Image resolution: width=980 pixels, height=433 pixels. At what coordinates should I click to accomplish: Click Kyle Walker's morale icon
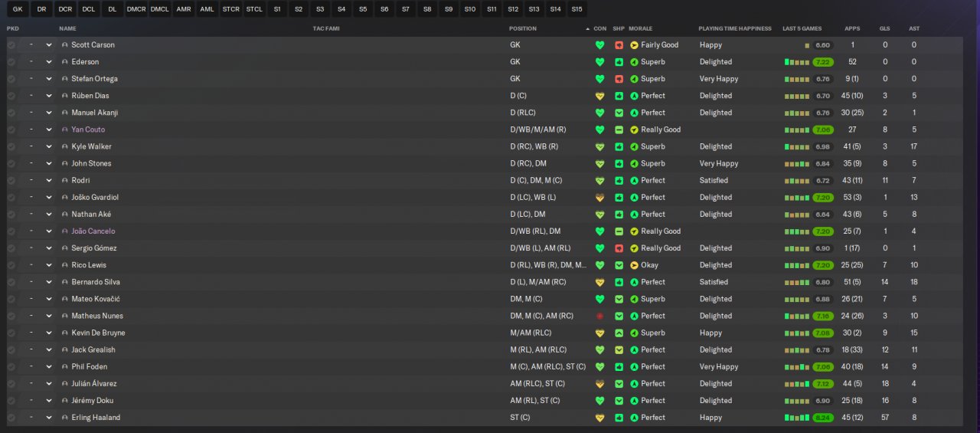pyautogui.click(x=634, y=146)
